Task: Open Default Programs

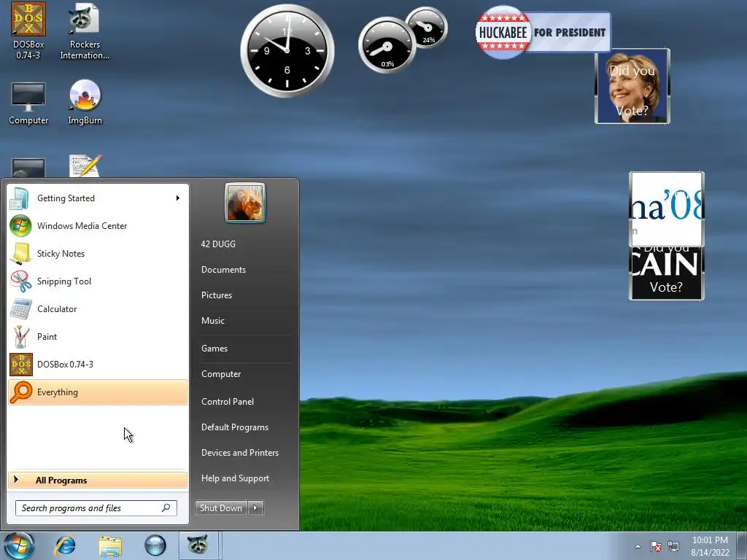Action: pos(235,427)
